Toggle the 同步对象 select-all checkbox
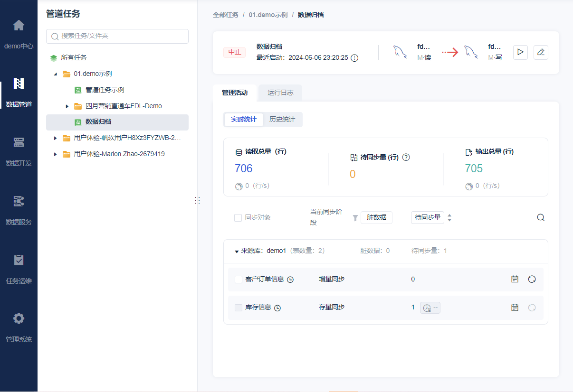This screenshot has height=392, width=573. (238, 217)
